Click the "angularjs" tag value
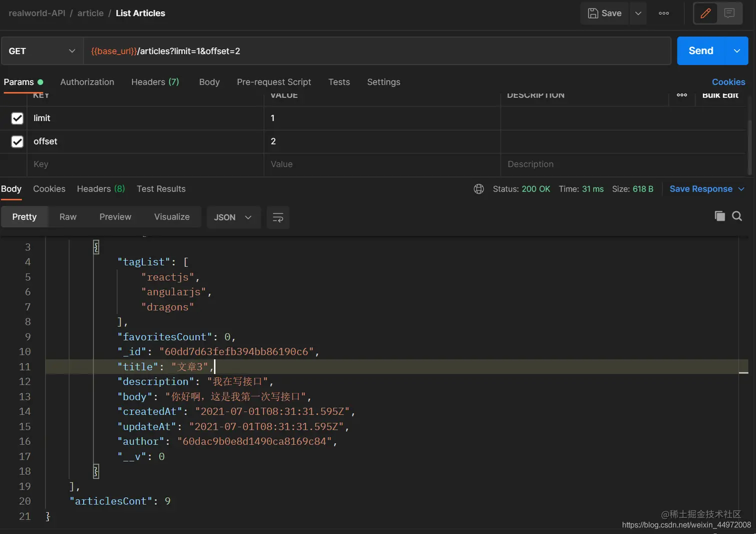 coord(173,292)
